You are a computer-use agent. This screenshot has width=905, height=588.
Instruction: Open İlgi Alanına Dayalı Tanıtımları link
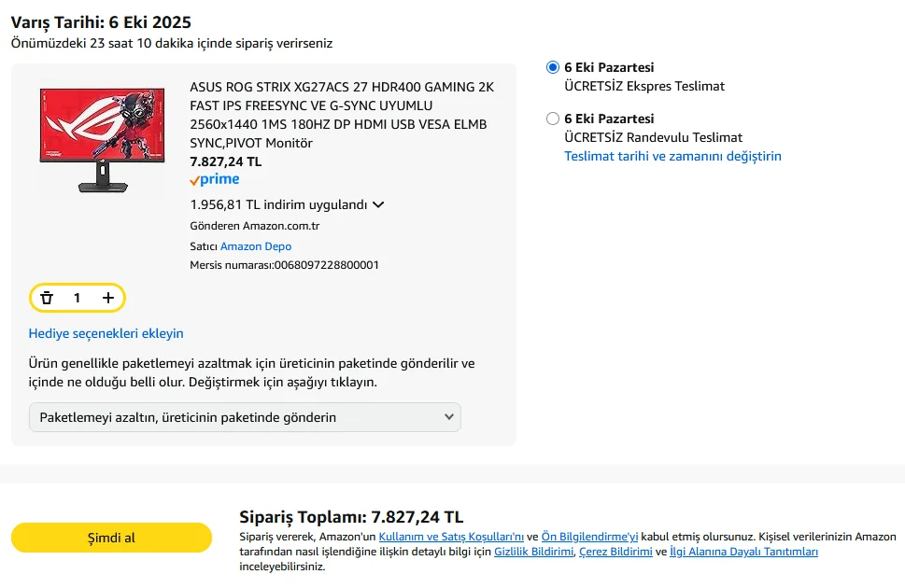click(x=743, y=552)
